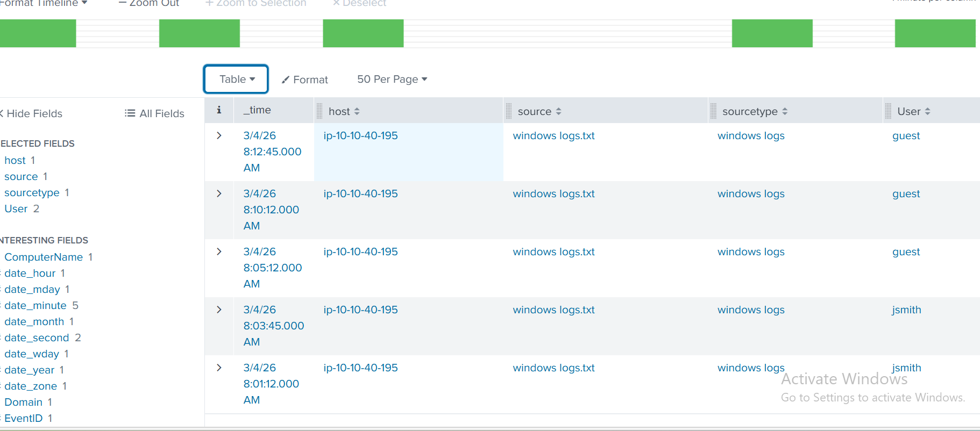Select the third green timeline bar
The width and height of the screenshot is (980, 431).
363,33
